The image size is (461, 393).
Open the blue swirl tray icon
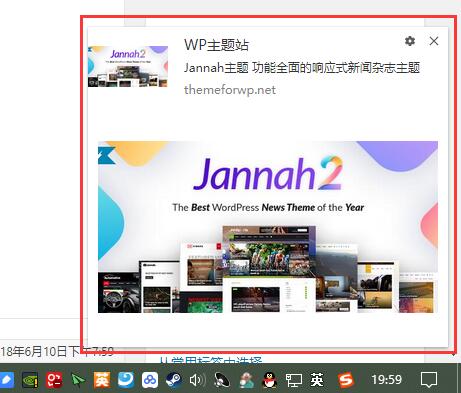coord(126,380)
